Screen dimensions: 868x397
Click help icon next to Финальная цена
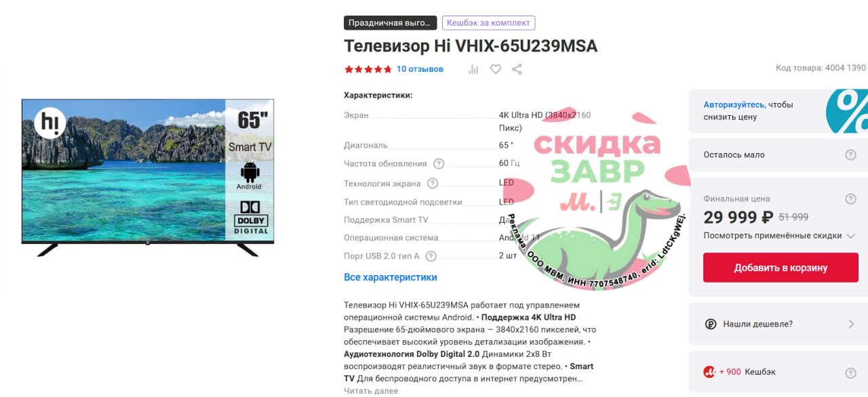pos(850,199)
